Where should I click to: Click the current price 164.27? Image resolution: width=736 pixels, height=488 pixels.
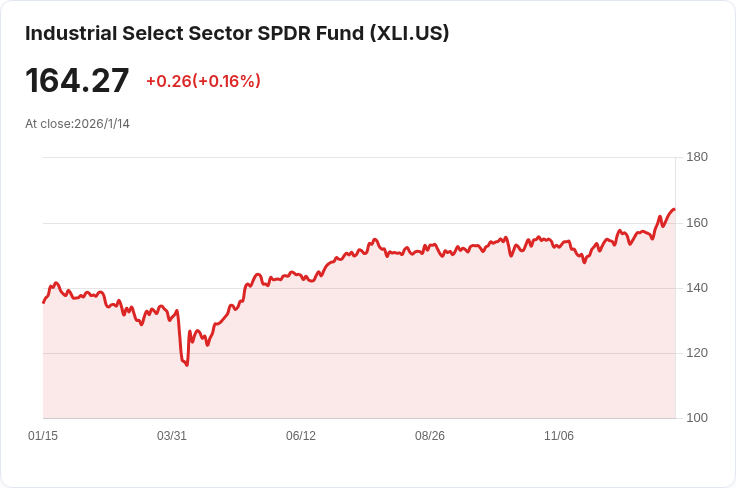click(77, 80)
